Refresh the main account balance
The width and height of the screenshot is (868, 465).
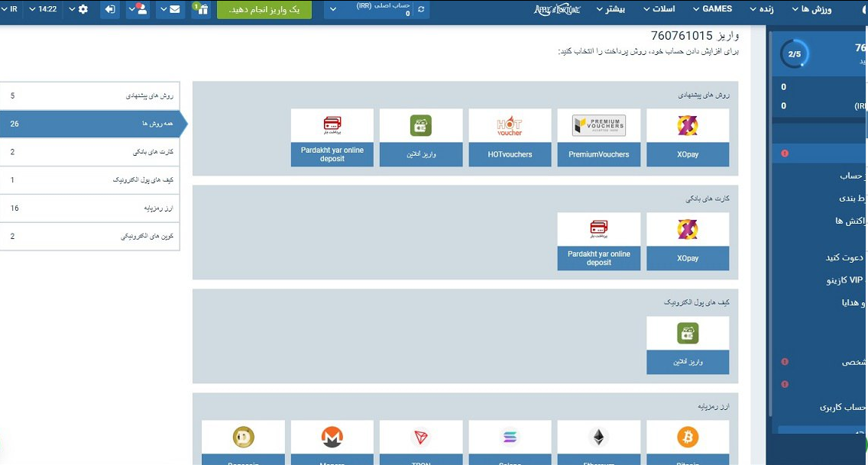421,10
